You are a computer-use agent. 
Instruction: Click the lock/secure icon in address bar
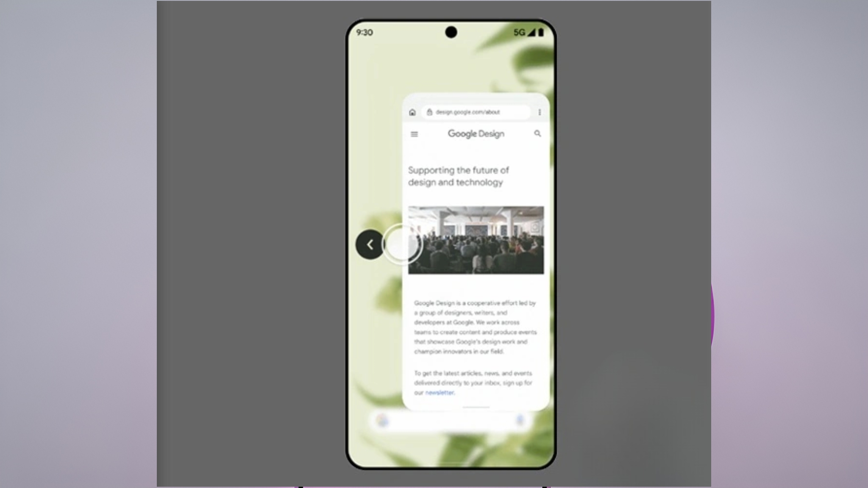(429, 112)
